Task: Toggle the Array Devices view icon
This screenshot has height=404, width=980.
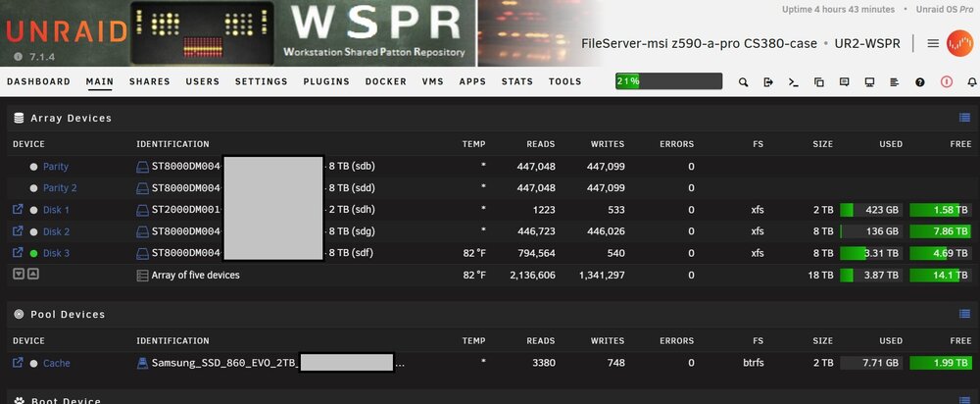Action: point(964,118)
